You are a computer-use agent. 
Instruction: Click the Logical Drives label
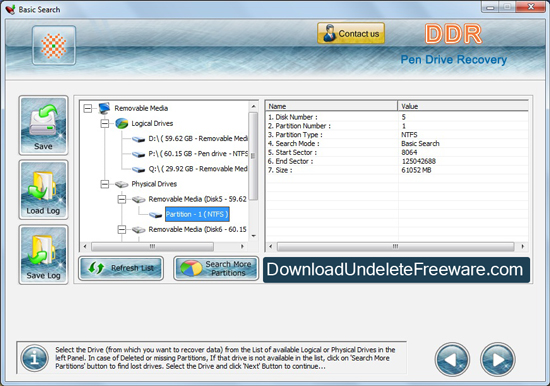[152, 124]
